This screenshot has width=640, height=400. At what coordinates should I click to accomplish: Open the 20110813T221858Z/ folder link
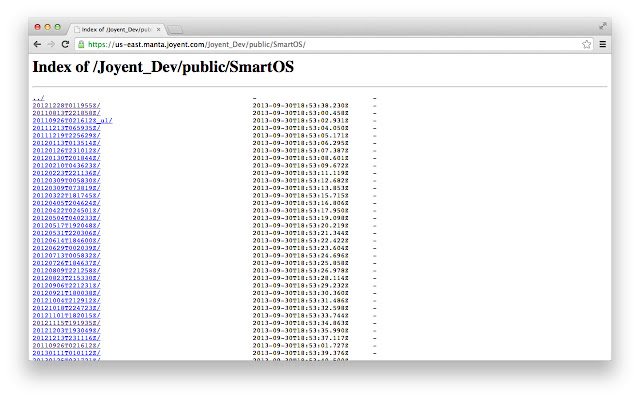pyautogui.click(x=67, y=113)
